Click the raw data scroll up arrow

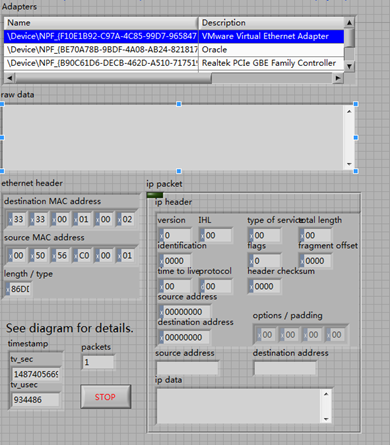(x=349, y=112)
